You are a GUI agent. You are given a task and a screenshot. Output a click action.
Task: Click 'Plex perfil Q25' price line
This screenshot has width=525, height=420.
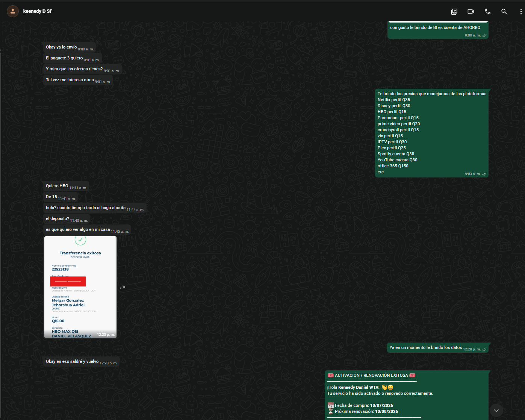tap(392, 148)
